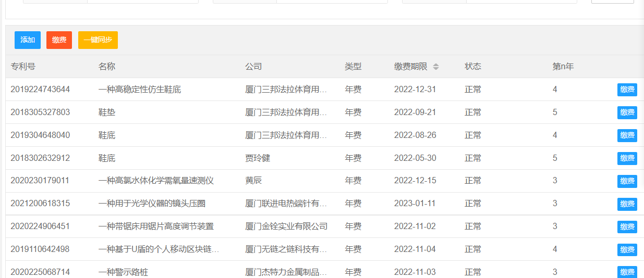Click the name 一种警示路桩
This screenshot has height=278, width=644.
[x=123, y=272]
